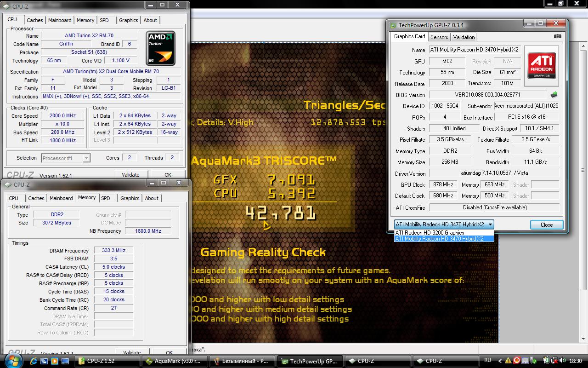Open About tab in upper CPU-Z window
588x368 pixels.
[x=150, y=20]
